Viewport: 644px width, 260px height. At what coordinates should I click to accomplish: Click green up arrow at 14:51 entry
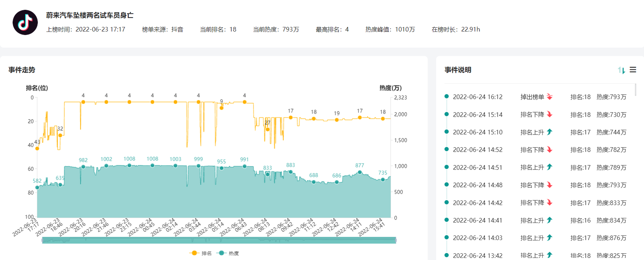[x=550, y=167]
